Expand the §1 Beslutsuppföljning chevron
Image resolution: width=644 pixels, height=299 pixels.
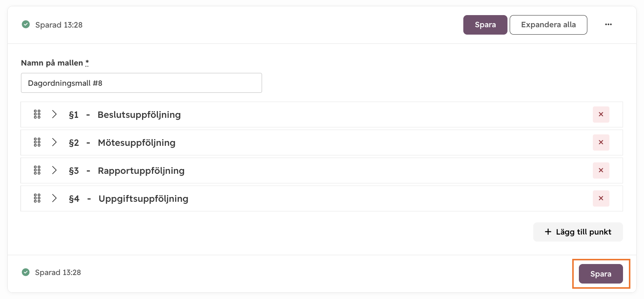pyautogui.click(x=54, y=114)
